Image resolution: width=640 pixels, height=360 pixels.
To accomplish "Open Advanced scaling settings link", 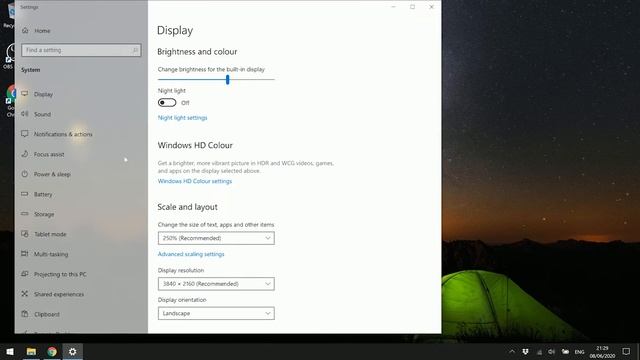I will [x=191, y=254].
